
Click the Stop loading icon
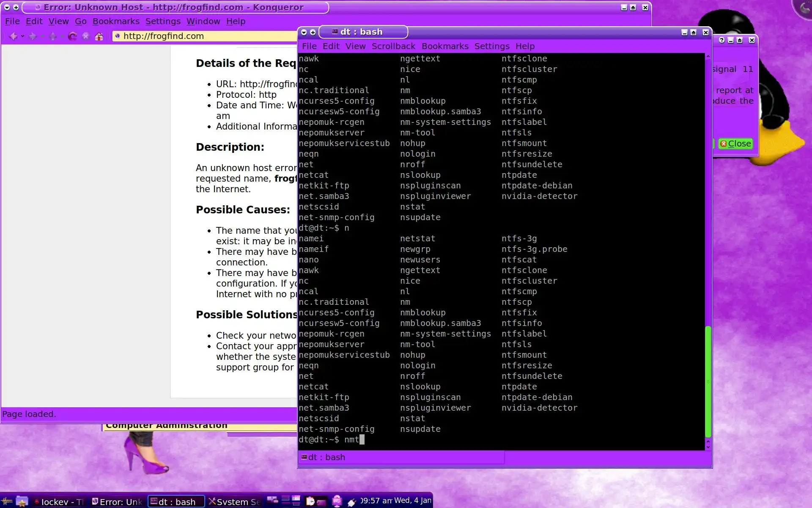[x=86, y=36]
